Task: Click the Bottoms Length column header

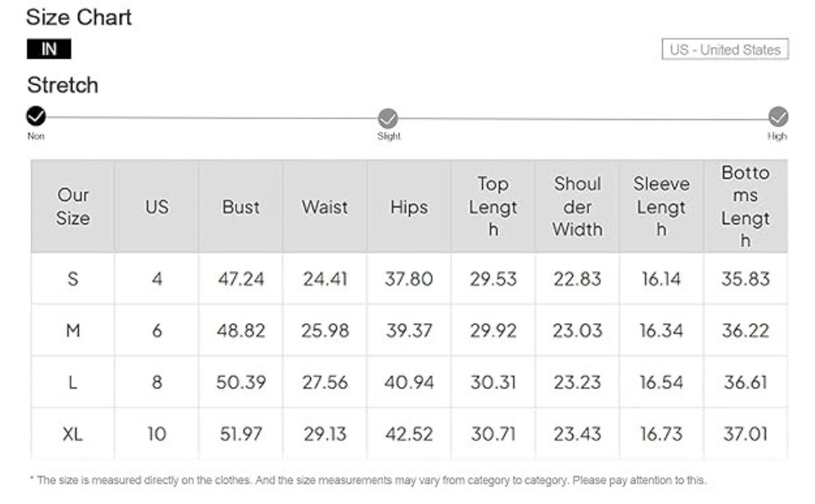Action: tap(746, 207)
